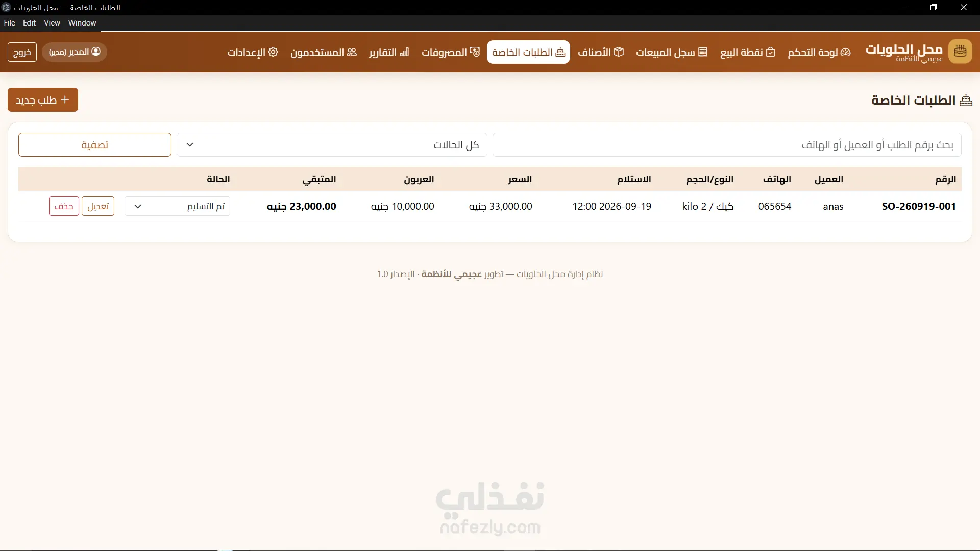This screenshot has width=980, height=551.
Task: Open سجل المبيعات sales log
Action: 671,52
